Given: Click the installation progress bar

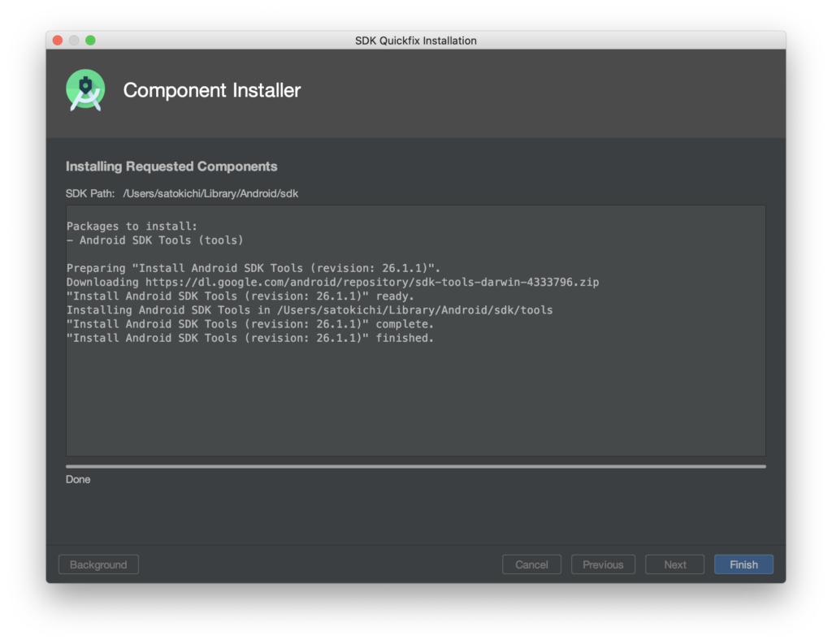Looking at the screenshot, I should point(415,466).
